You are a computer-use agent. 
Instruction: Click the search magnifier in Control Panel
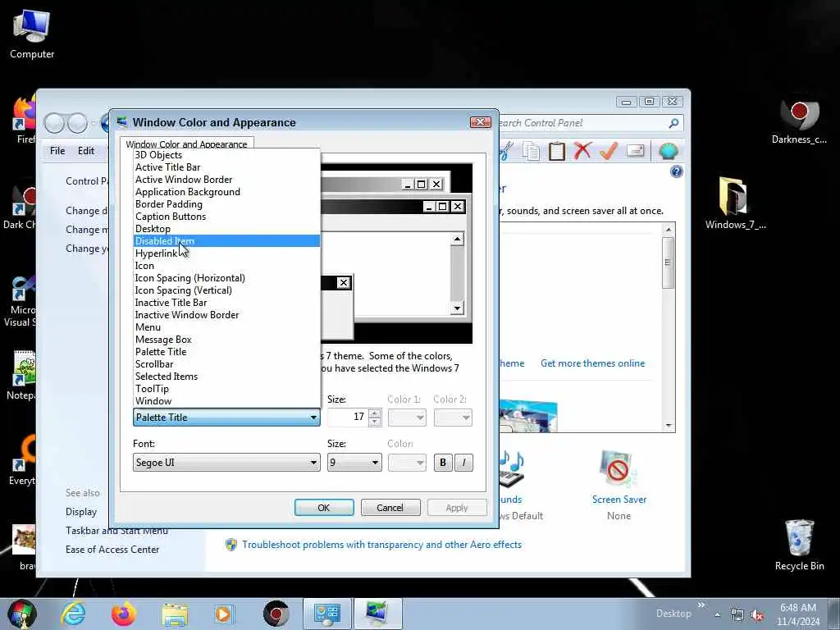(674, 123)
